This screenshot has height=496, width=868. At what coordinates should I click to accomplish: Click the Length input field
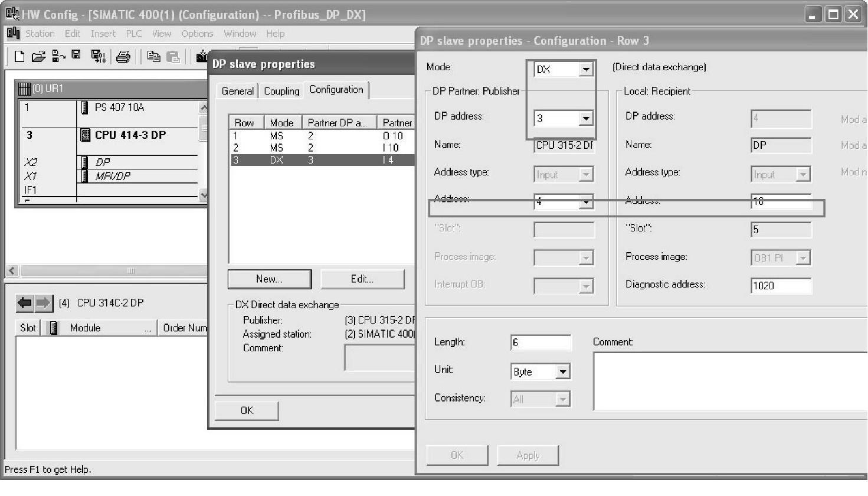tap(541, 342)
